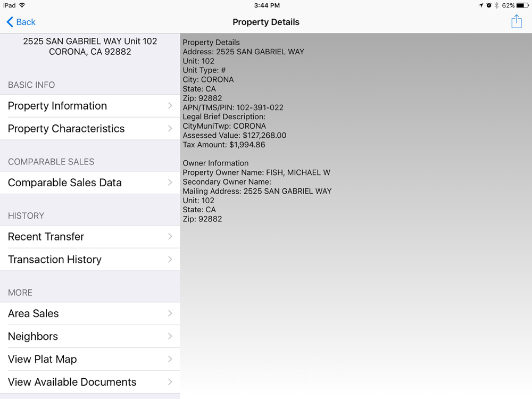
Task: Tap the Assessed Value: $127,268.00 line
Action: pyautogui.click(x=235, y=135)
